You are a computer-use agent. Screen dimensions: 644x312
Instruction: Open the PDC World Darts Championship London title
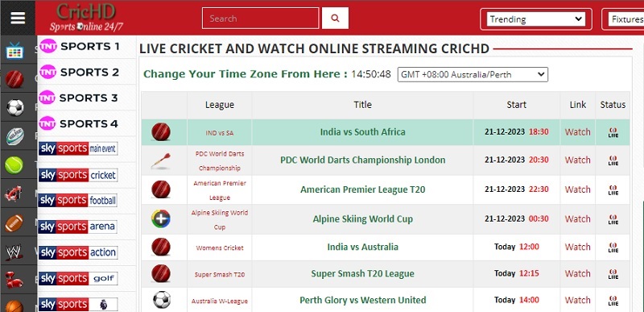(x=363, y=160)
